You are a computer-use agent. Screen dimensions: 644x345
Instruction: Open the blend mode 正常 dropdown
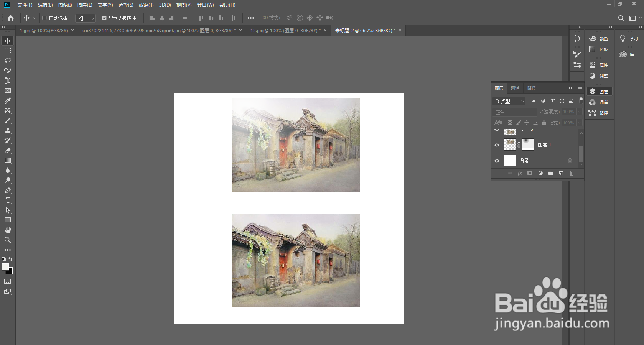click(515, 112)
